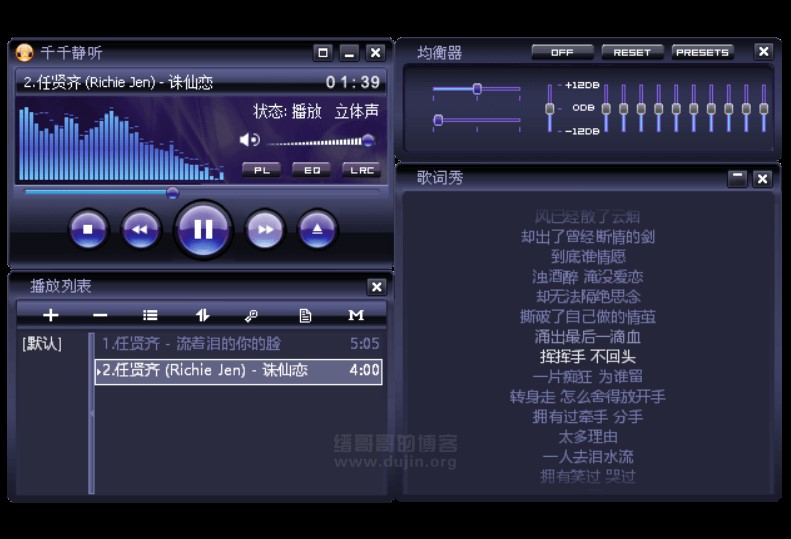Minimize the main player window
791x539 pixels.
point(349,52)
